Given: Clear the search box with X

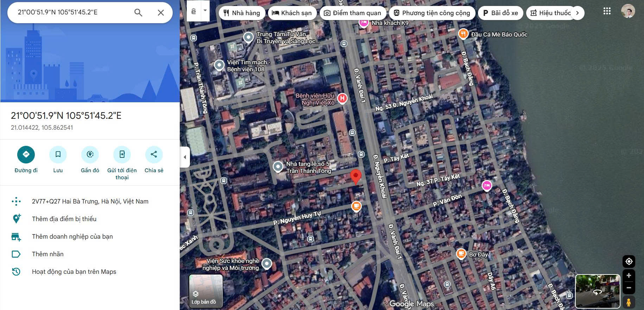Looking at the screenshot, I should (161, 13).
